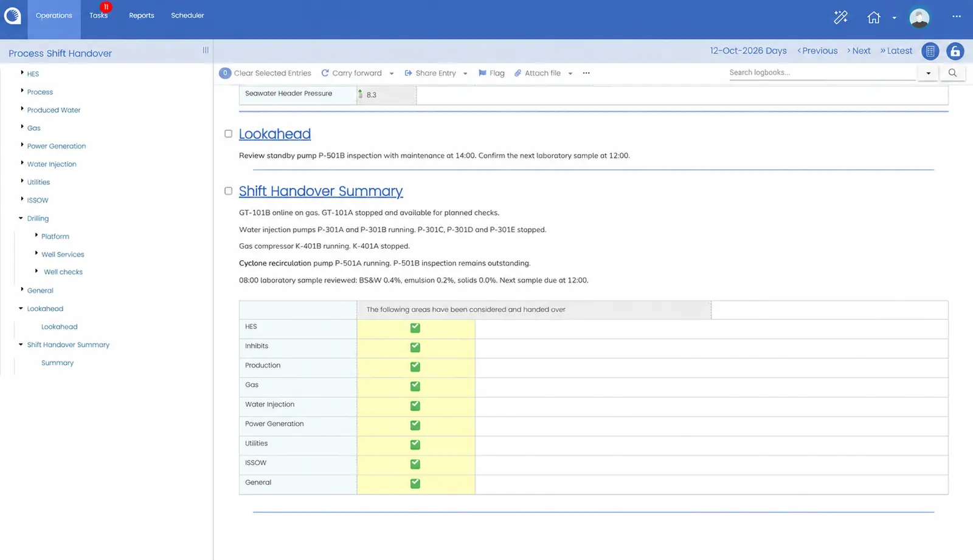Open the Carry forward dropdown arrow
Image resolution: width=973 pixels, height=560 pixels.
pyautogui.click(x=392, y=74)
